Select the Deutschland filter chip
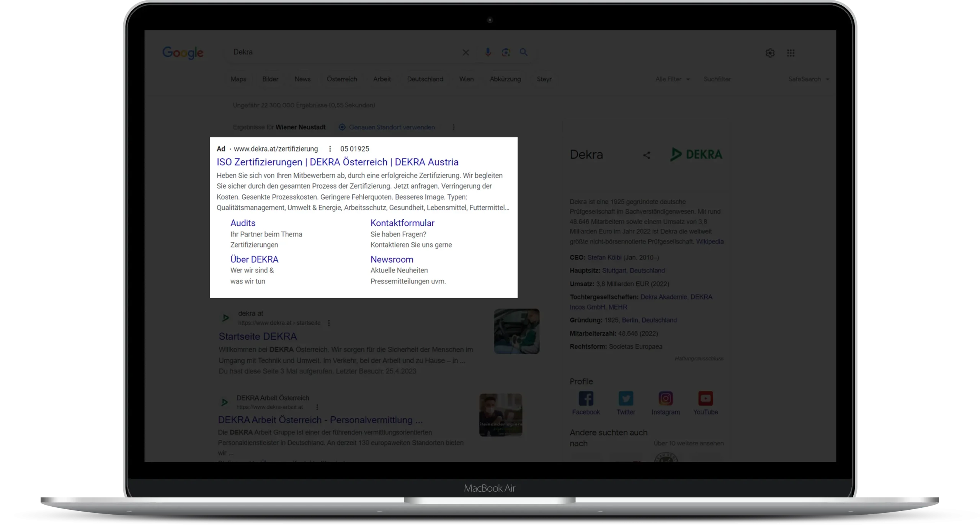 click(x=425, y=79)
